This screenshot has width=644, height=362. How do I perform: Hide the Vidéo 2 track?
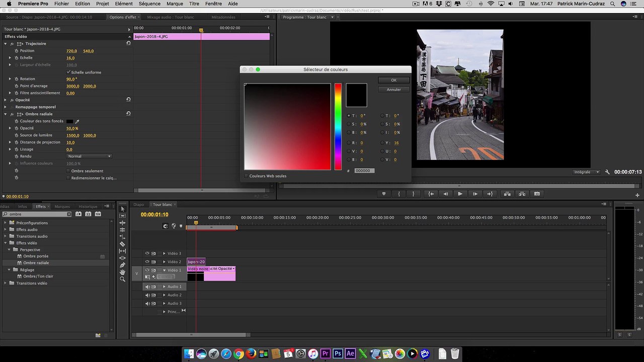(x=147, y=262)
